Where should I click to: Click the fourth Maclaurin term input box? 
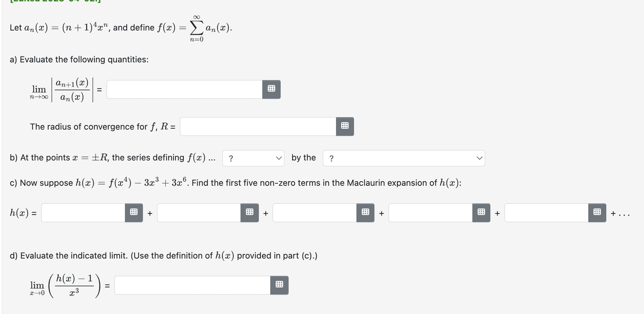click(431, 213)
